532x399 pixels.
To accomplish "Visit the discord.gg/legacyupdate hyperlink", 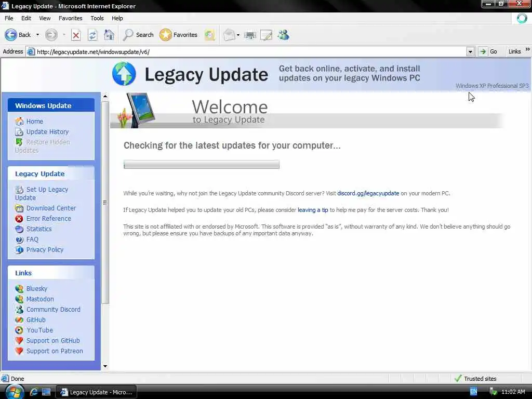I will (x=368, y=193).
